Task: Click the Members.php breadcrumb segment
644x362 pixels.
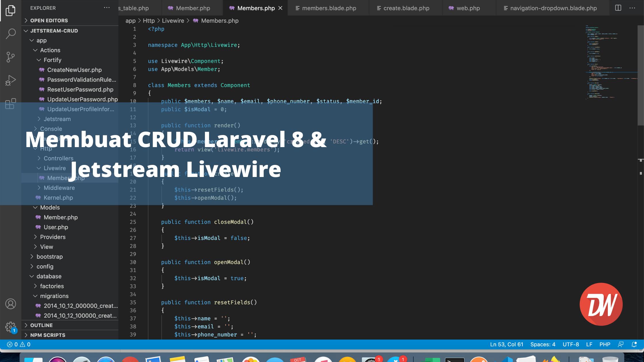Action: point(216,21)
